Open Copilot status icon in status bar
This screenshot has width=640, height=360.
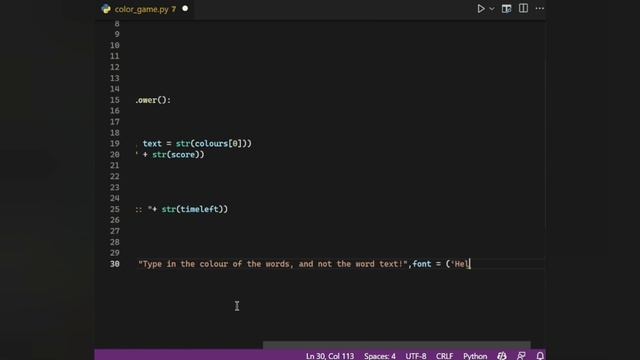[502, 356]
